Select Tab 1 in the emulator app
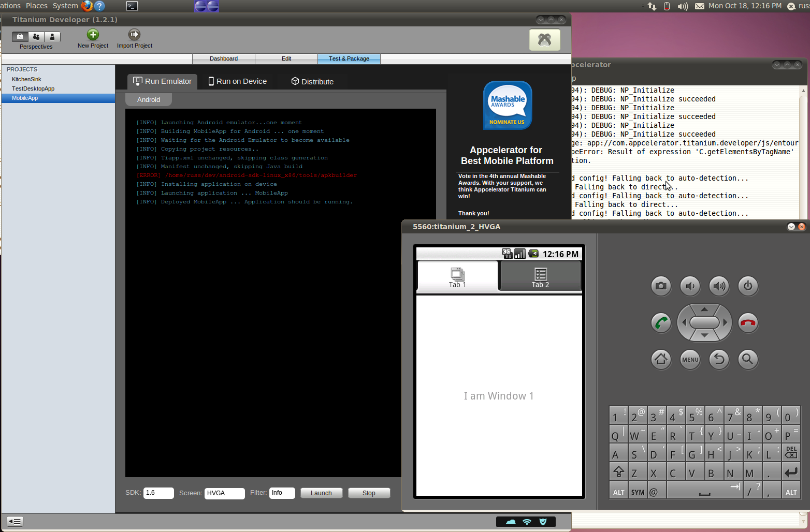810x532 pixels. (x=457, y=277)
